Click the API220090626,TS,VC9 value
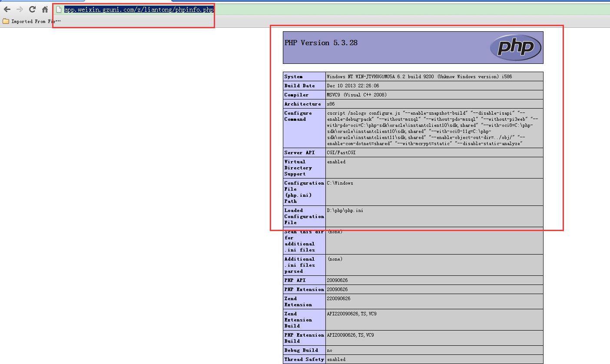Screen dimensions: 610x364 (351, 314)
